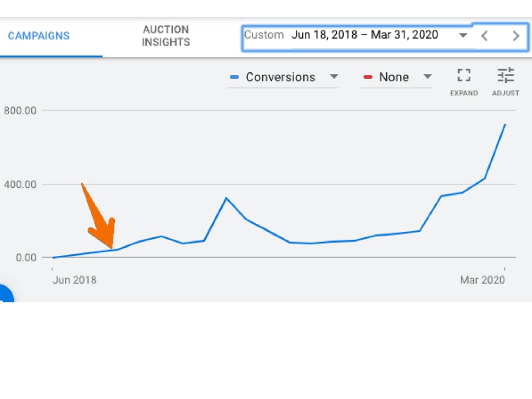Open the custom date range dropdown arrow
This screenshot has height=399, width=532.
point(463,35)
